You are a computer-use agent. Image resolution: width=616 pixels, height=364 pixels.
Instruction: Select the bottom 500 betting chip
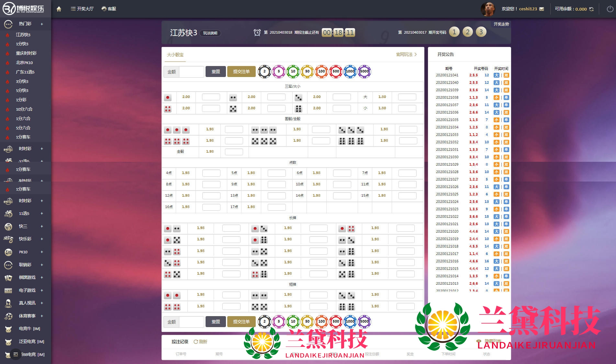pos(336,322)
